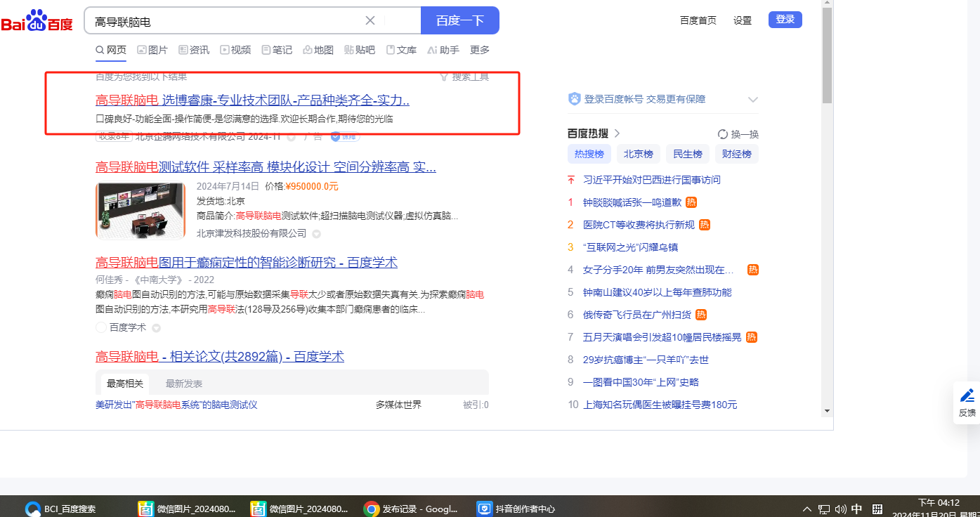Toggle the 中 input method indicator

click(856, 509)
